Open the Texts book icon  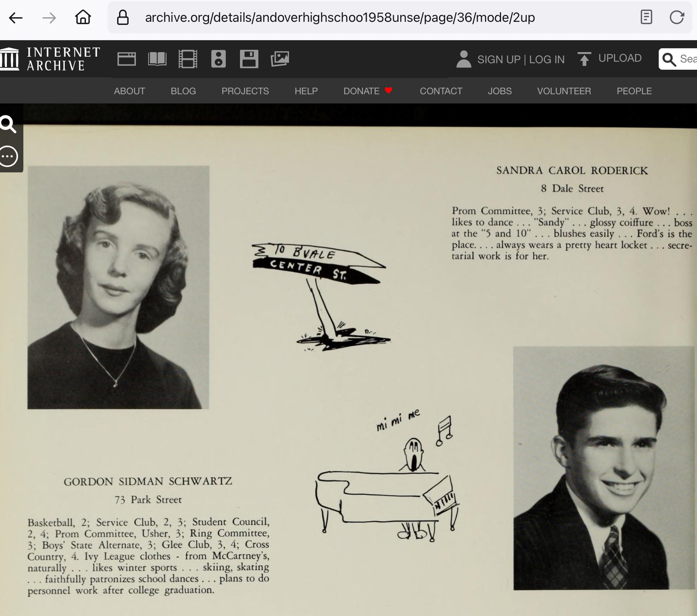[157, 59]
